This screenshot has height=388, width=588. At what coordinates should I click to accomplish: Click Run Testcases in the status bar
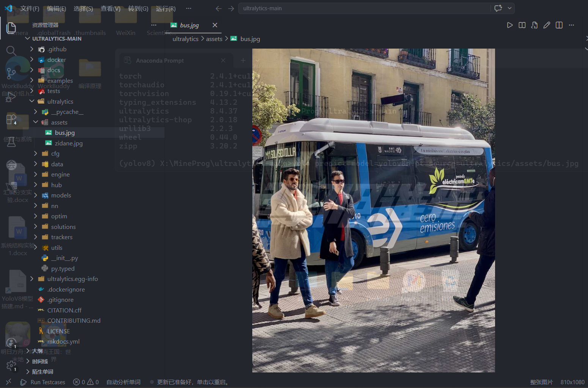(x=43, y=382)
